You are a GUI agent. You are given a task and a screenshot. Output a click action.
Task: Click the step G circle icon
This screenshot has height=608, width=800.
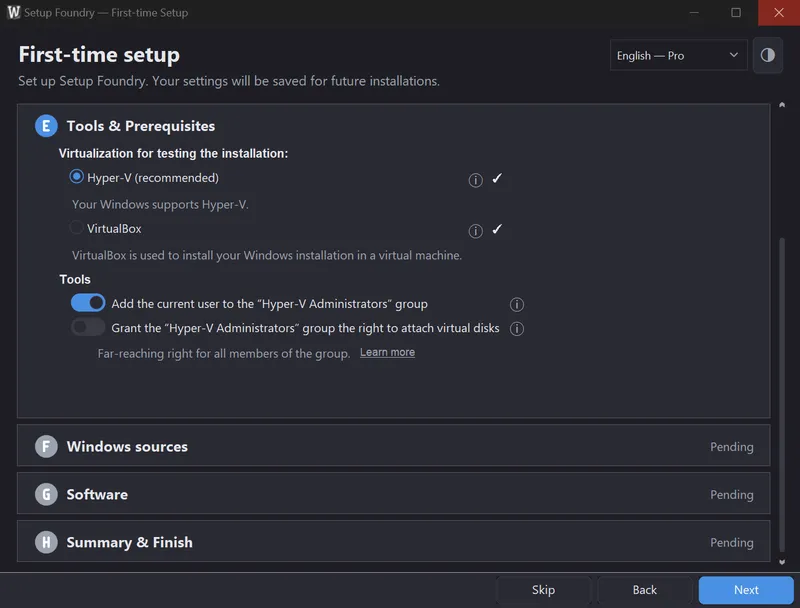click(46, 494)
